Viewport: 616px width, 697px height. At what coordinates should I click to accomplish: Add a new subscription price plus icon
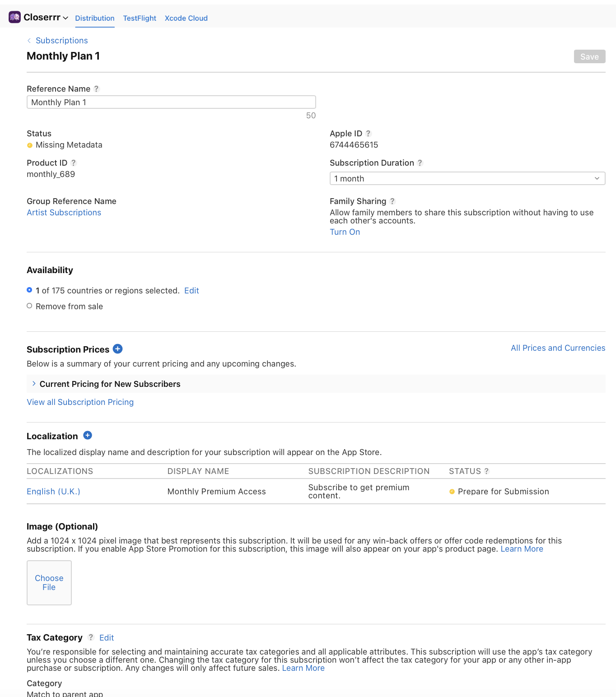pyautogui.click(x=118, y=349)
